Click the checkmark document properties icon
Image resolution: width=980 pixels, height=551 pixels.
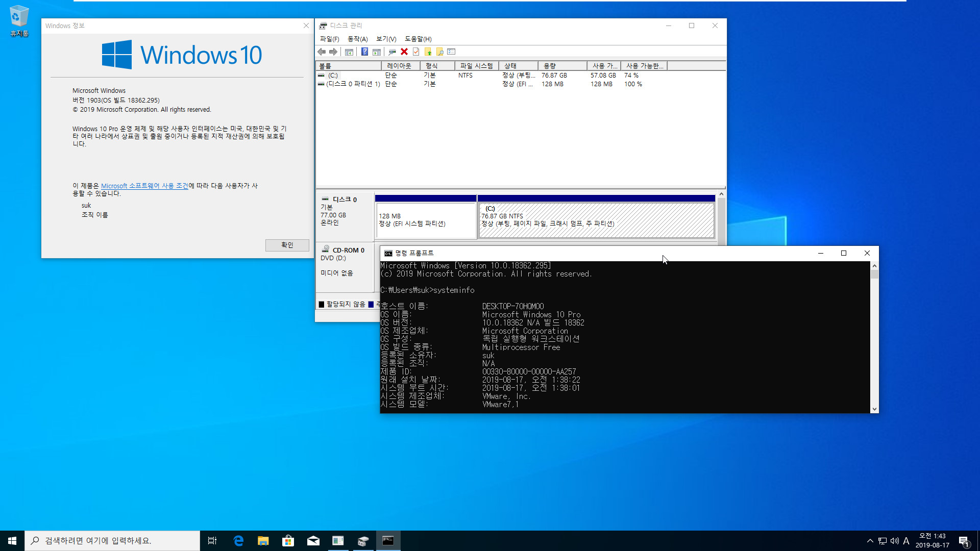tap(416, 52)
